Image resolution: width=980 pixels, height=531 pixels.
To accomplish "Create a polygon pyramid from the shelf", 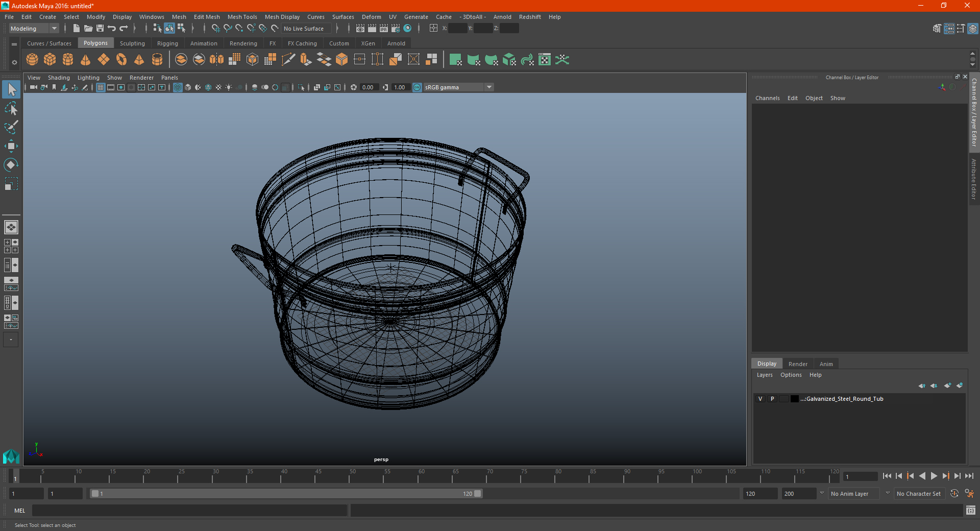I will tap(139, 60).
